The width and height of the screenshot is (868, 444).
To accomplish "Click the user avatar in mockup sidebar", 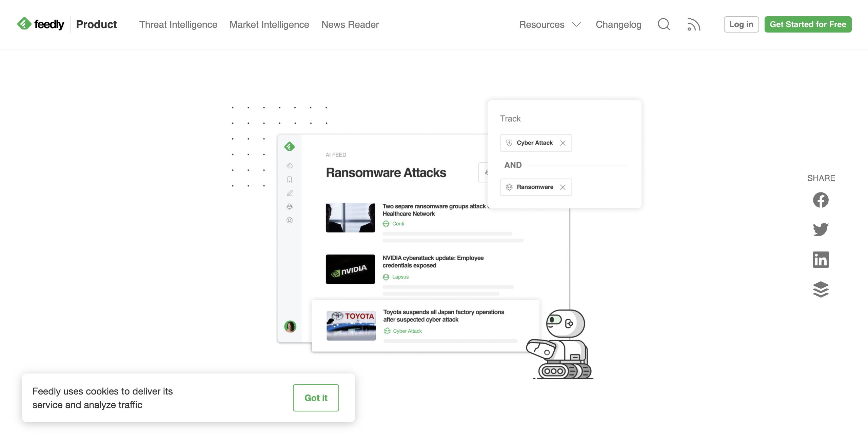I will click(290, 326).
